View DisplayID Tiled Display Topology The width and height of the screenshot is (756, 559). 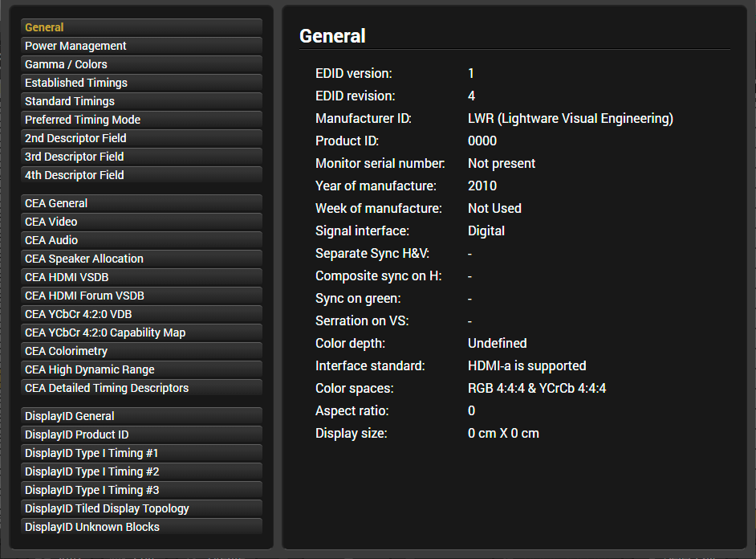(x=141, y=508)
